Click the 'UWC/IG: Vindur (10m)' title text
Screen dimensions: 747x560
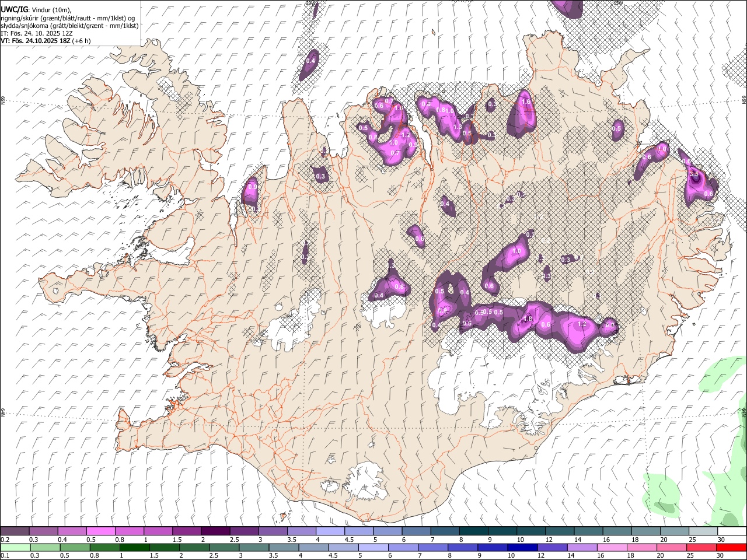click(36, 10)
